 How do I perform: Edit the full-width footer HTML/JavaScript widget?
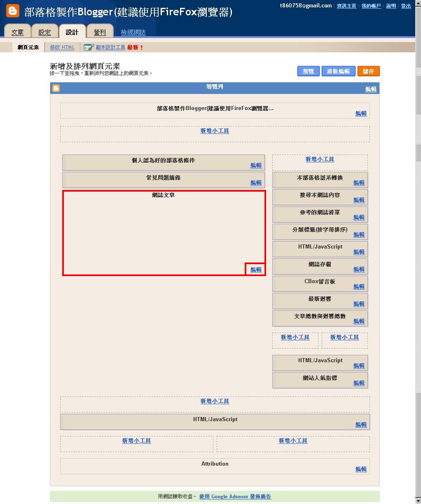click(361, 424)
